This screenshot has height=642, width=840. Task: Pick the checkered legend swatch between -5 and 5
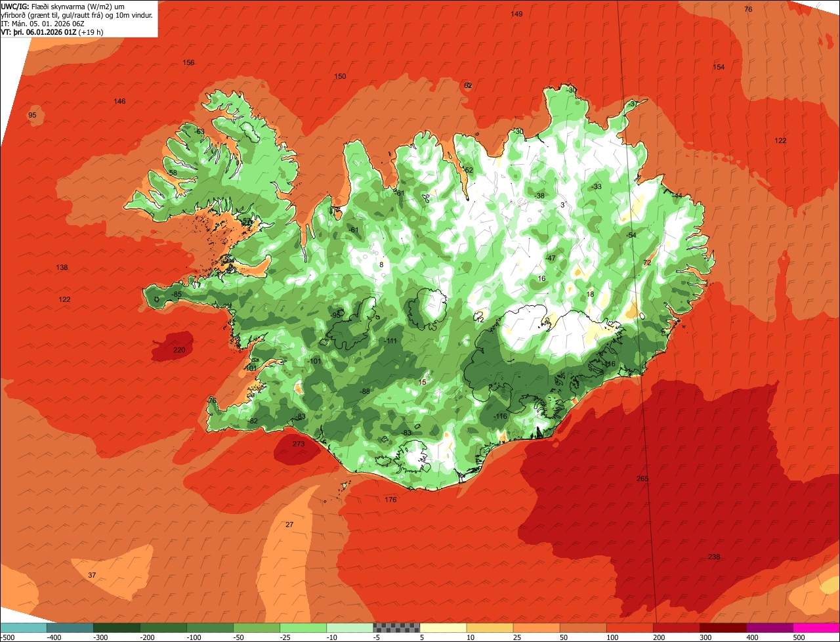(396, 628)
